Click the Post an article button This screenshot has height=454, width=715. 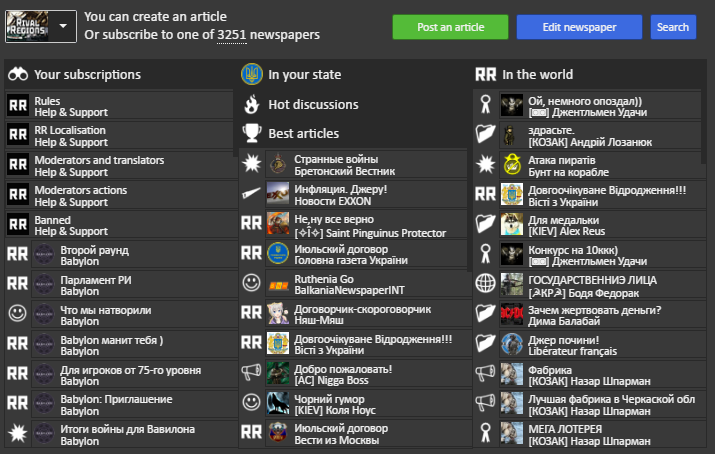[x=450, y=27]
